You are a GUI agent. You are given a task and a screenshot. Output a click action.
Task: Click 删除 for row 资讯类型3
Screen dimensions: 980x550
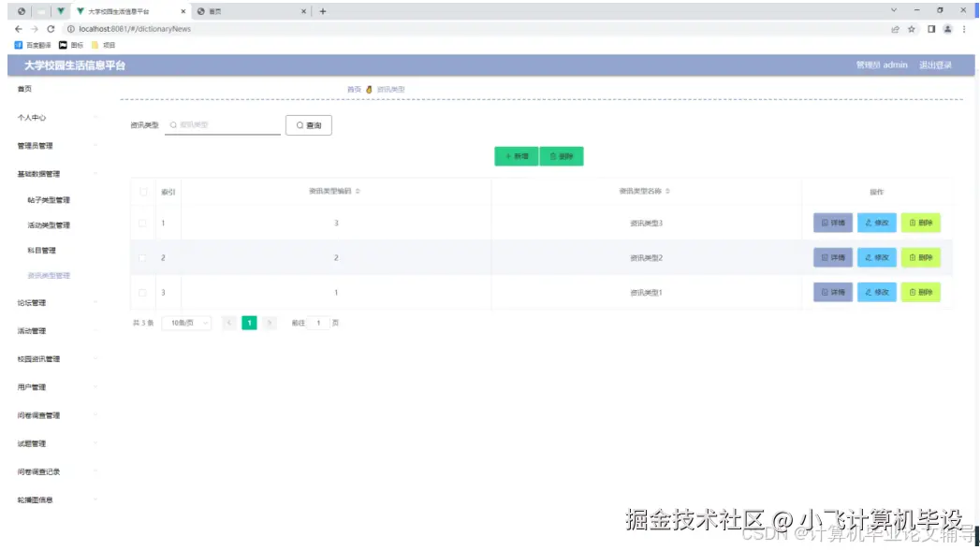point(921,223)
